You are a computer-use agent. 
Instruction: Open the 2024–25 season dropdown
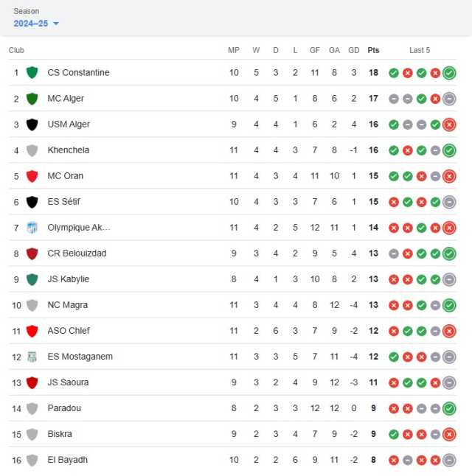coord(36,24)
